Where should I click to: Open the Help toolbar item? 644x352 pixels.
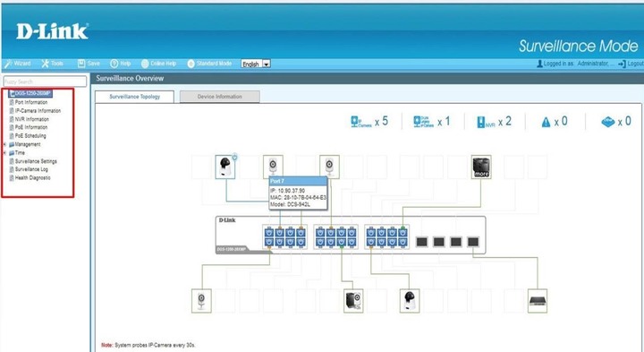pos(121,64)
